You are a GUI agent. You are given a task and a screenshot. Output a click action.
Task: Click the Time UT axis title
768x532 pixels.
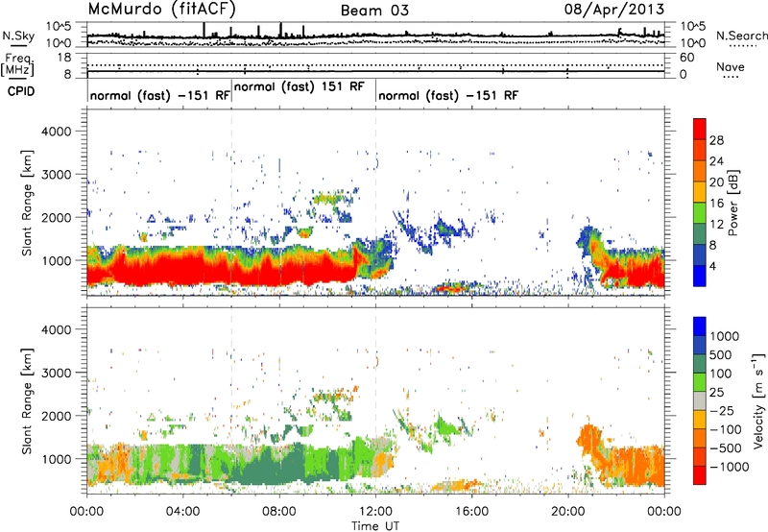375,525
